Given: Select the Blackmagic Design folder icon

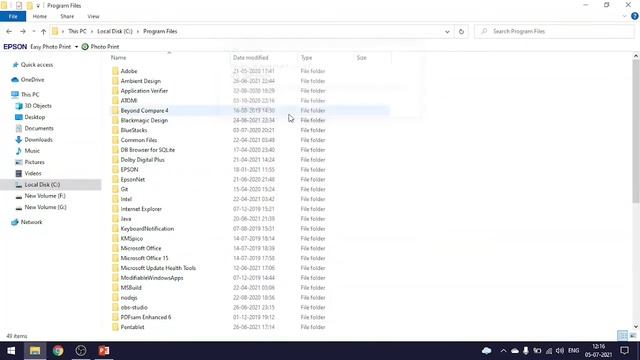Looking at the screenshot, I should click(115, 120).
